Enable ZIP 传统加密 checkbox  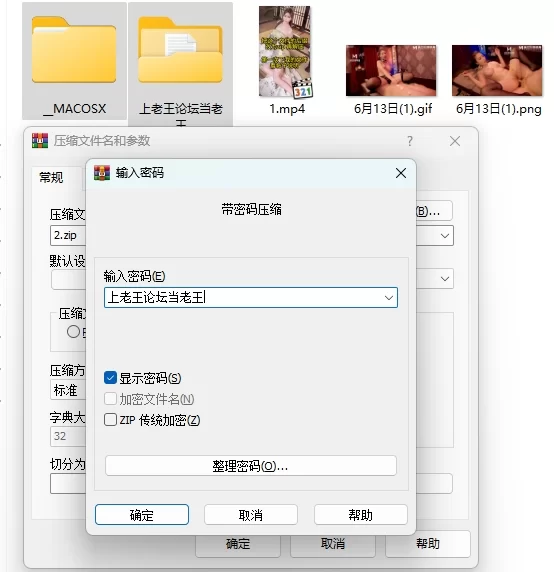pos(110,420)
